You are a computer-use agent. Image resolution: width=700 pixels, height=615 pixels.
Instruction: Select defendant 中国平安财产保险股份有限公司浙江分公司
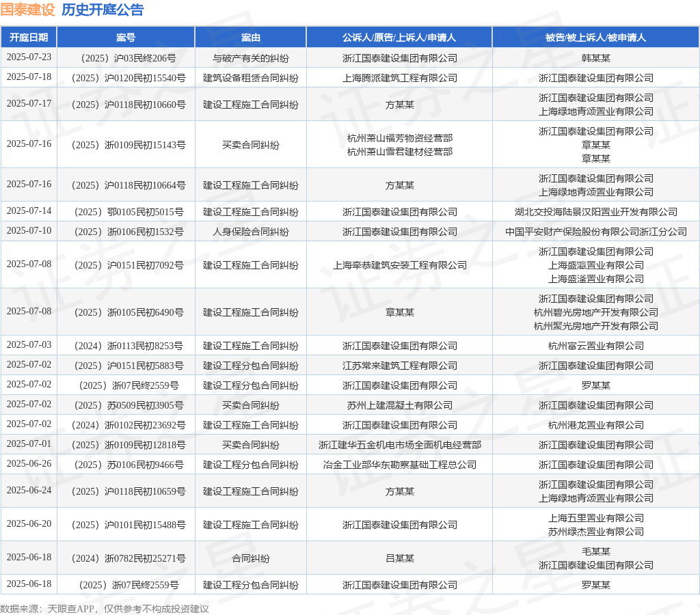pyautogui.click(x=595, y=232)
